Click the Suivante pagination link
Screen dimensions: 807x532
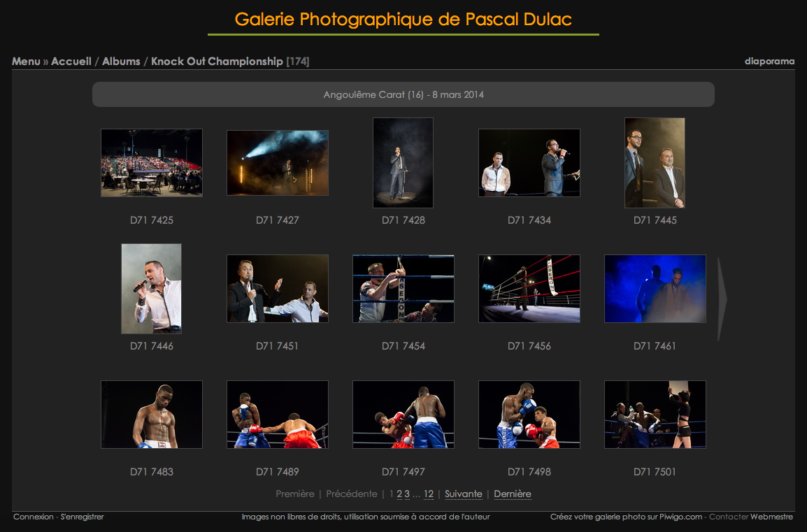(463, 494)
